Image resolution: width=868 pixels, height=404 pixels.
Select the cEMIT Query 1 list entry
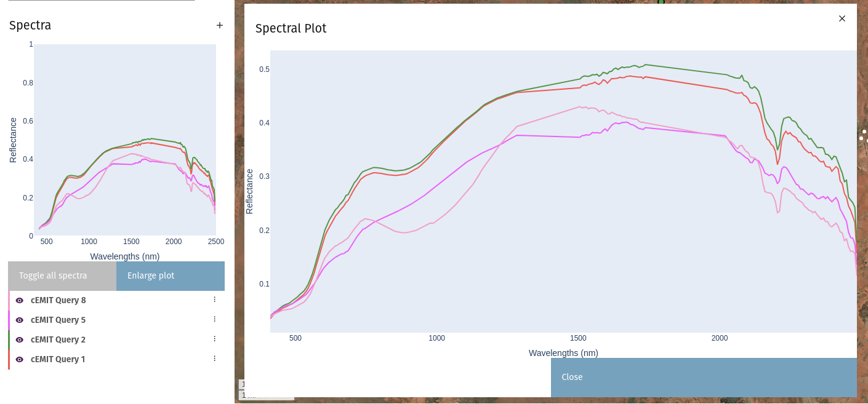click(58, 359)
